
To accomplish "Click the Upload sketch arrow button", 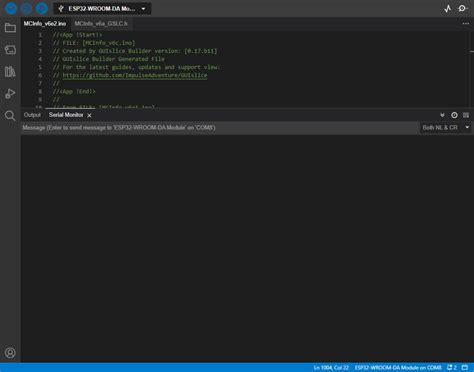I will 26,8.
